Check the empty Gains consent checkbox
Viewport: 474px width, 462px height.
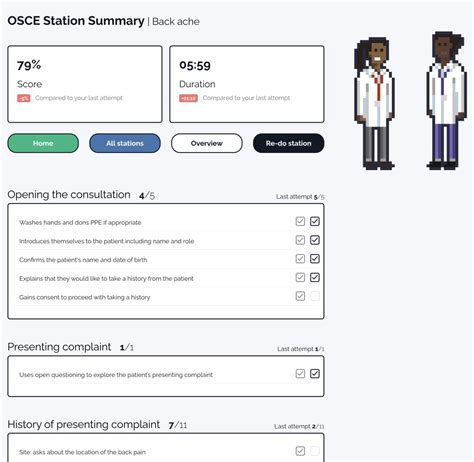[315, 296]
